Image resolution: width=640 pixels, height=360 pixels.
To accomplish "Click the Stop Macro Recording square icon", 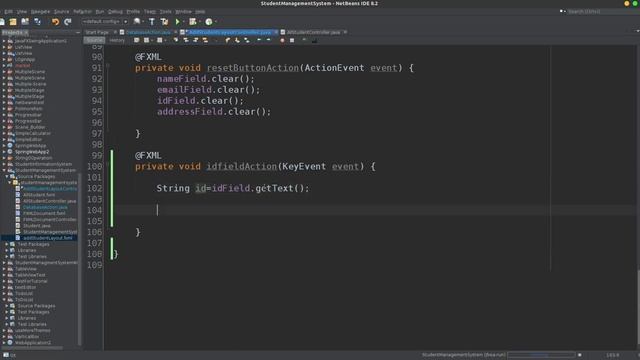I will pos(292,40).
